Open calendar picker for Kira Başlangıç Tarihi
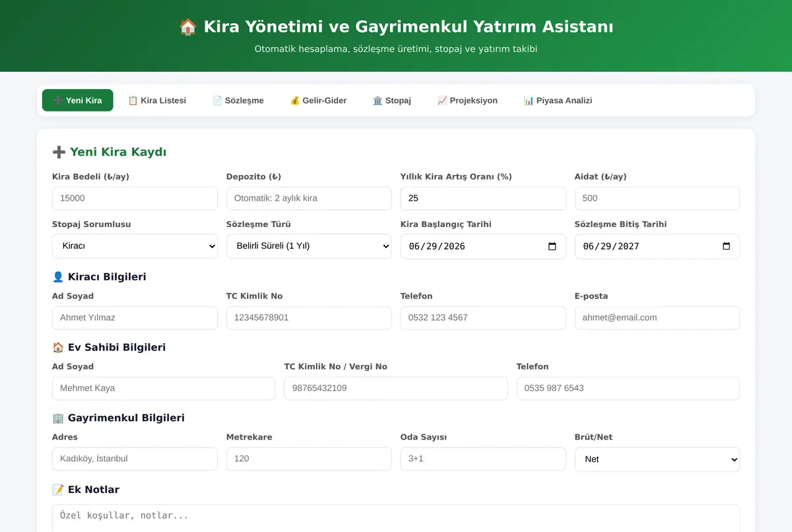792x532 pixels. [552, 246]
